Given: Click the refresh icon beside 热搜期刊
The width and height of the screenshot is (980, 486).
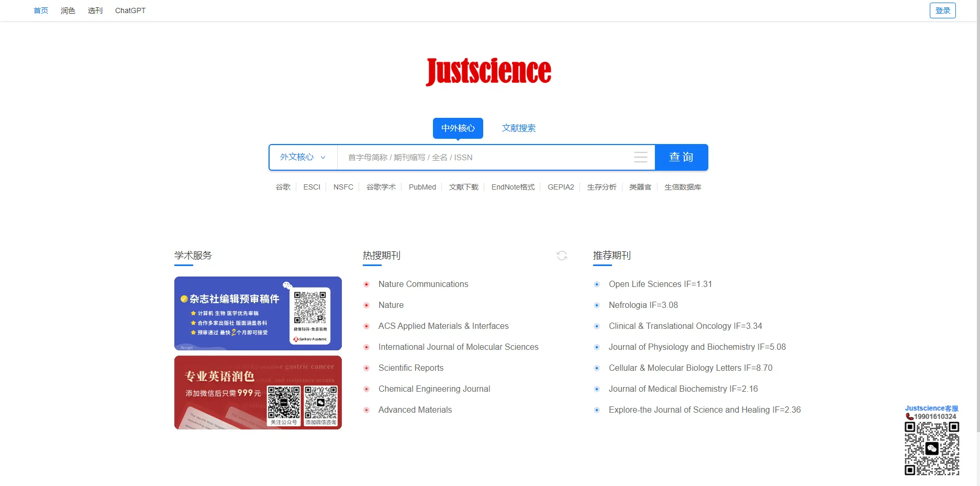Looking at the screenshot, I should click(562, 256).
